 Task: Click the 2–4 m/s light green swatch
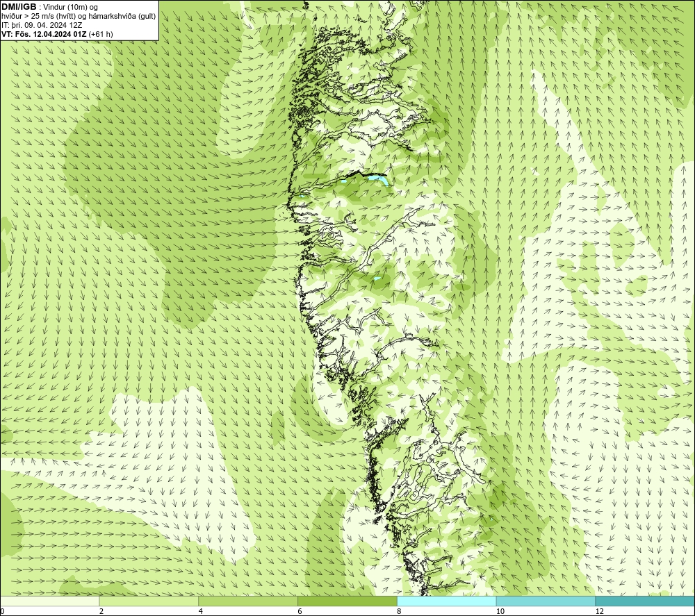pyautogui.click(x=149, y=601)
